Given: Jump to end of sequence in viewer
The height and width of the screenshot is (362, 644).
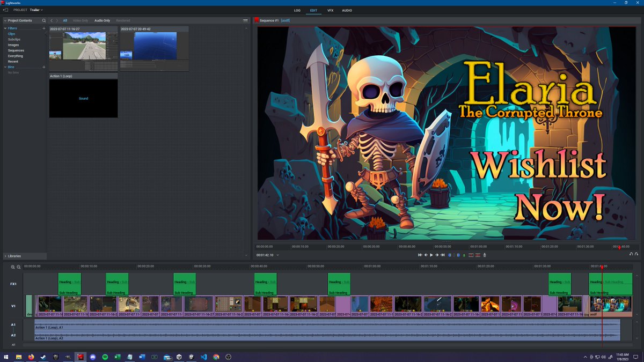Looking at the screenshot, I should [x=442, y=255].
